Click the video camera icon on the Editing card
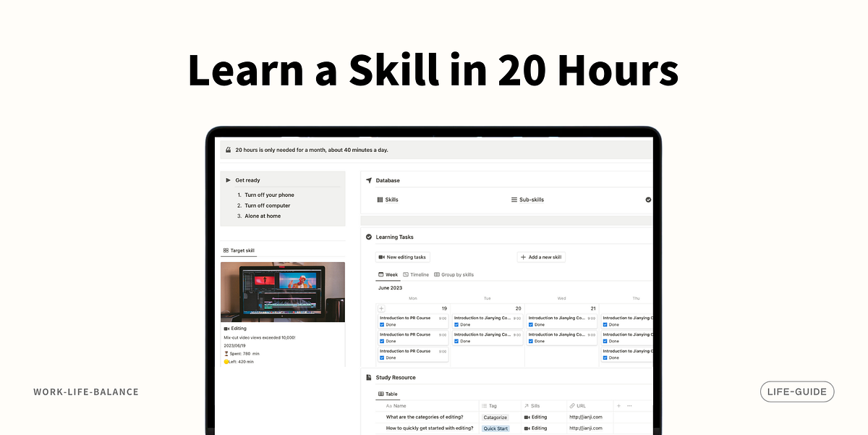The image size is (868, 435). tap(226, 329)
